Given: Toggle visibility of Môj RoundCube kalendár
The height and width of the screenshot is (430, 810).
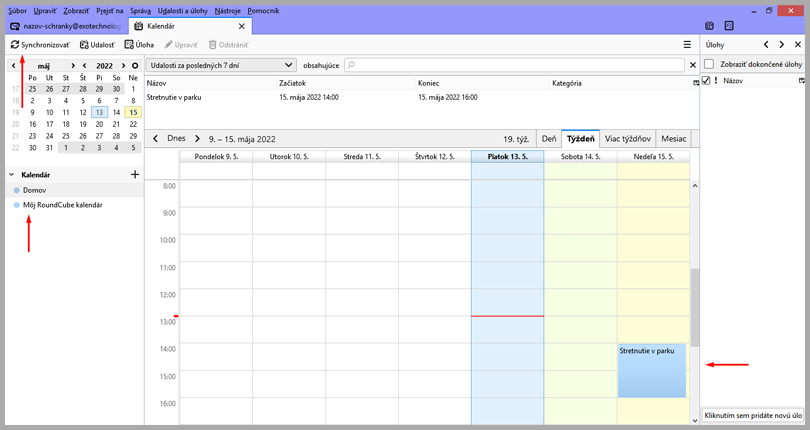Looking at the screenshot, I should tap(17, 205).
